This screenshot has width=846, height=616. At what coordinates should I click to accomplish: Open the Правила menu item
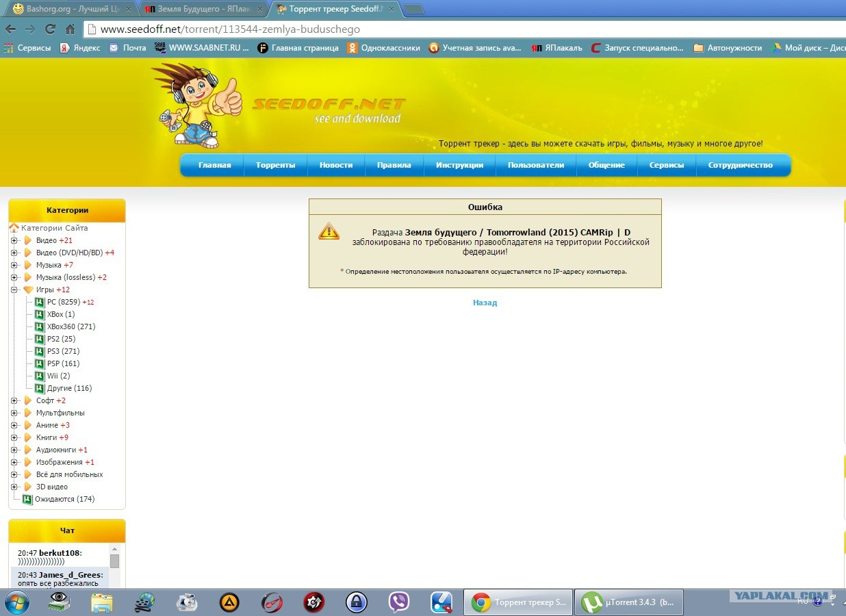click(x=394, y=165)
